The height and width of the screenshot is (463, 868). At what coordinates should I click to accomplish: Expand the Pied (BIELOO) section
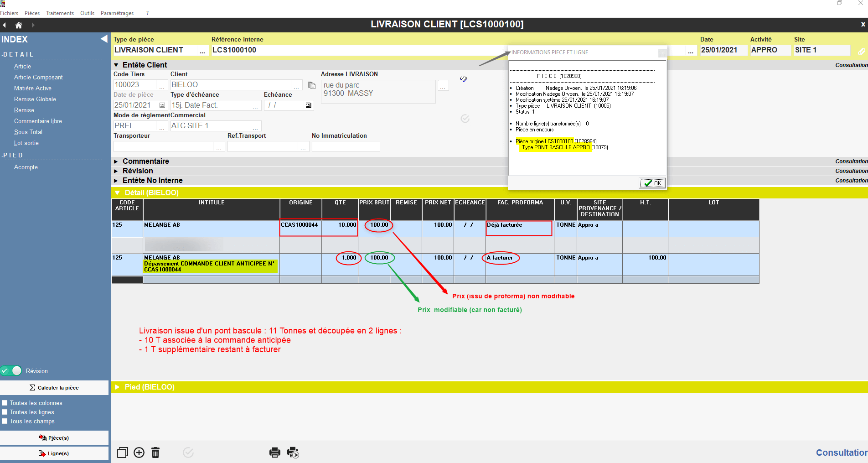(x=117, y=387)
